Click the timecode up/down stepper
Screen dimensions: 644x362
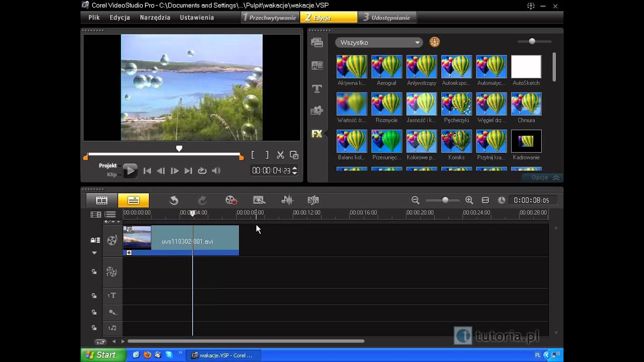[x=295, y=171]
